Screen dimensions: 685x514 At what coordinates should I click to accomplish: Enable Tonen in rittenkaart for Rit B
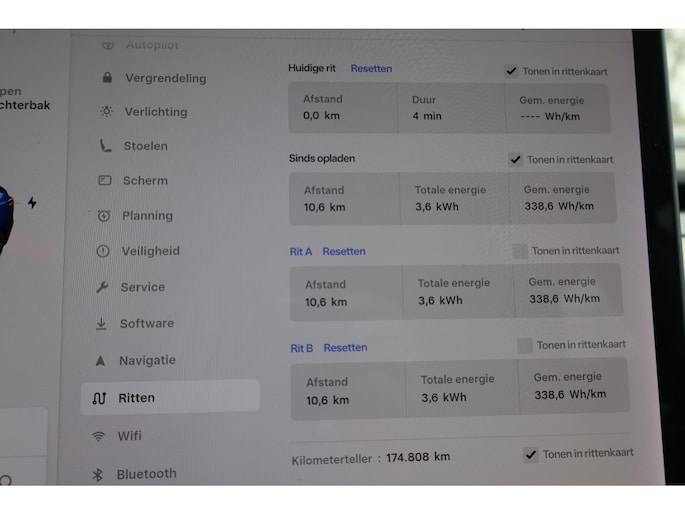[x=525, y=345]
